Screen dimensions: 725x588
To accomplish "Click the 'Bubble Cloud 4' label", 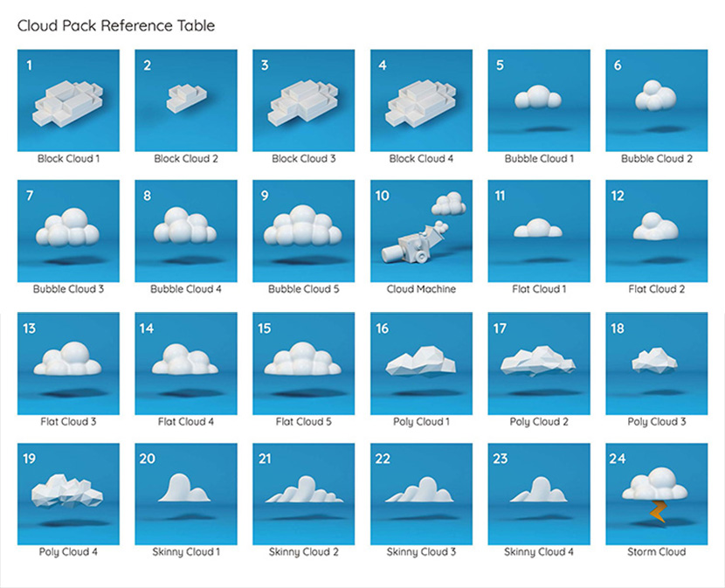I will point(186,289).
